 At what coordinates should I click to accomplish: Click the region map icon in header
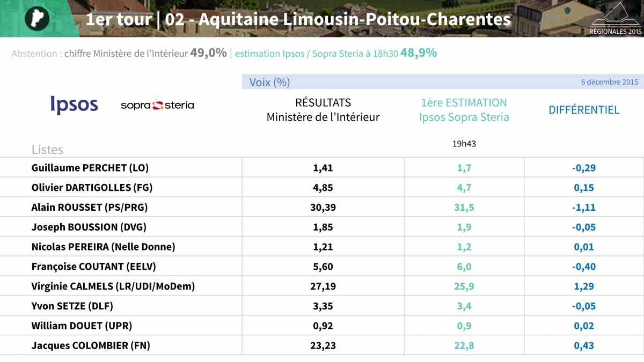[37, 18]
